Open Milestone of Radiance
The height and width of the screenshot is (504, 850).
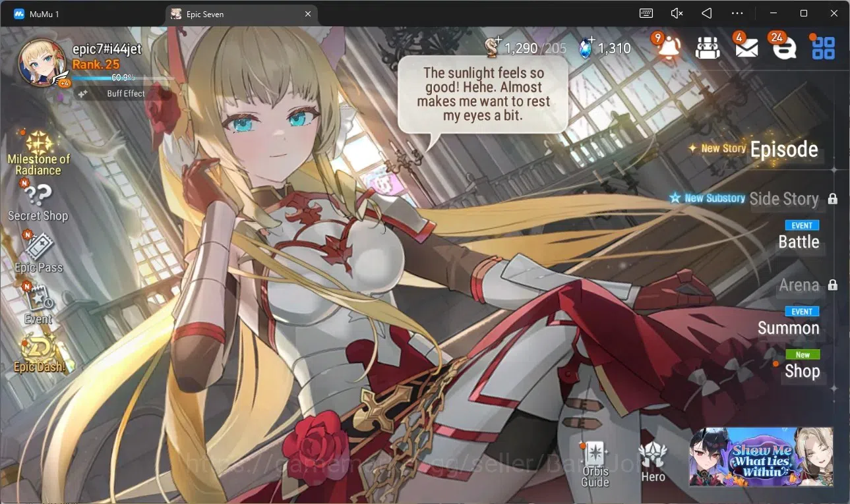coord(38,153)
